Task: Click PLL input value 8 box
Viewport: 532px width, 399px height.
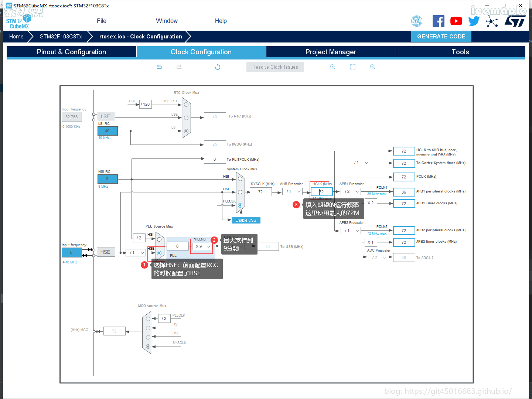Action: click(x=177, y=246)
